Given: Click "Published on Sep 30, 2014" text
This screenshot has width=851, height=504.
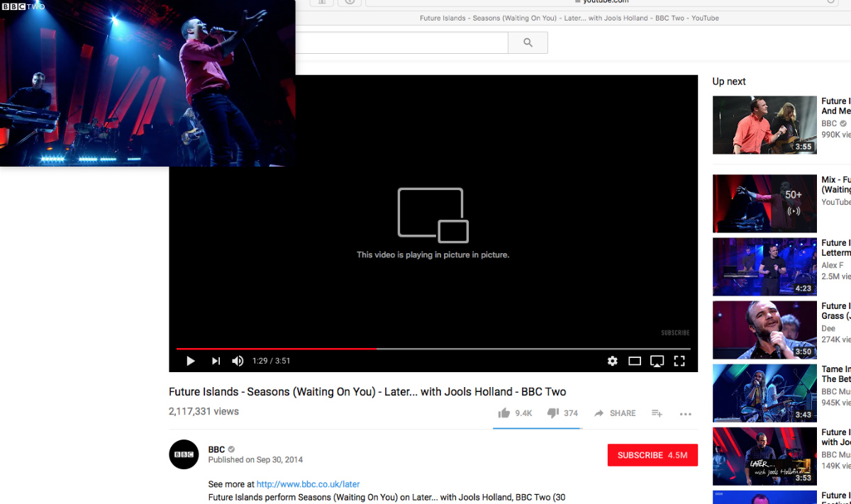Looking at the screenshot, I should [255, 460].
